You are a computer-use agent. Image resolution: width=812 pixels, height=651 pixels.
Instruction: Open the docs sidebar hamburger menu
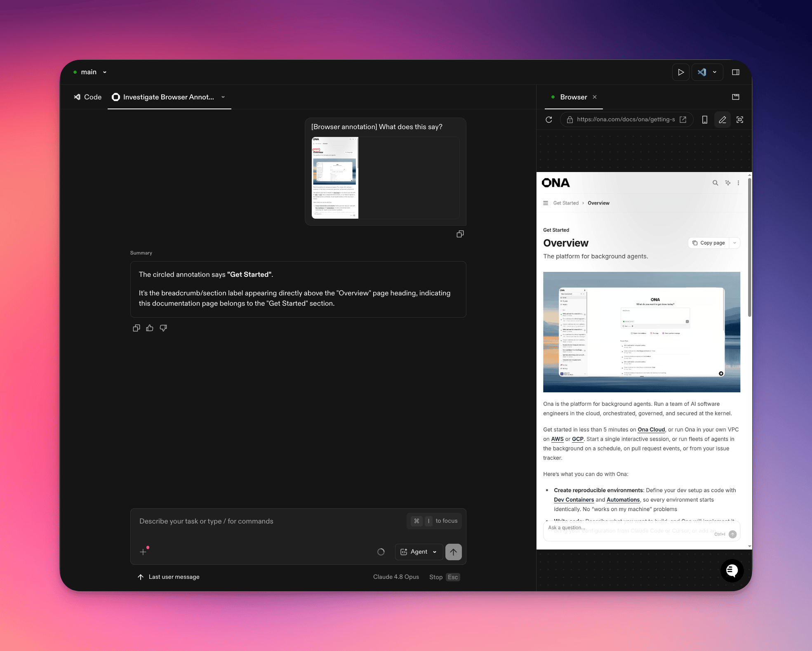[546, 203]
